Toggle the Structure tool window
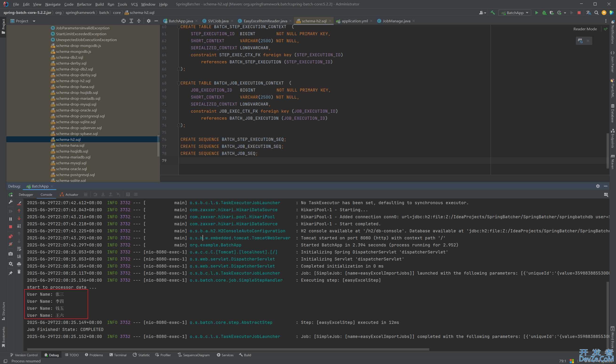 [3, 311]
